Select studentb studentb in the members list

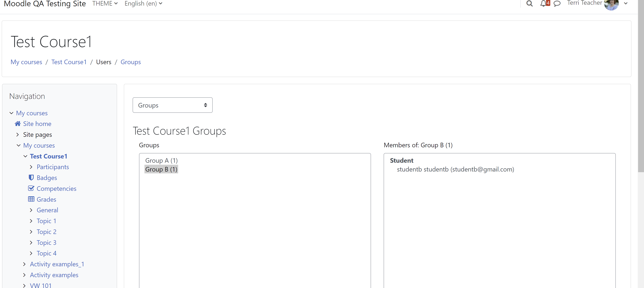[455, 169]
